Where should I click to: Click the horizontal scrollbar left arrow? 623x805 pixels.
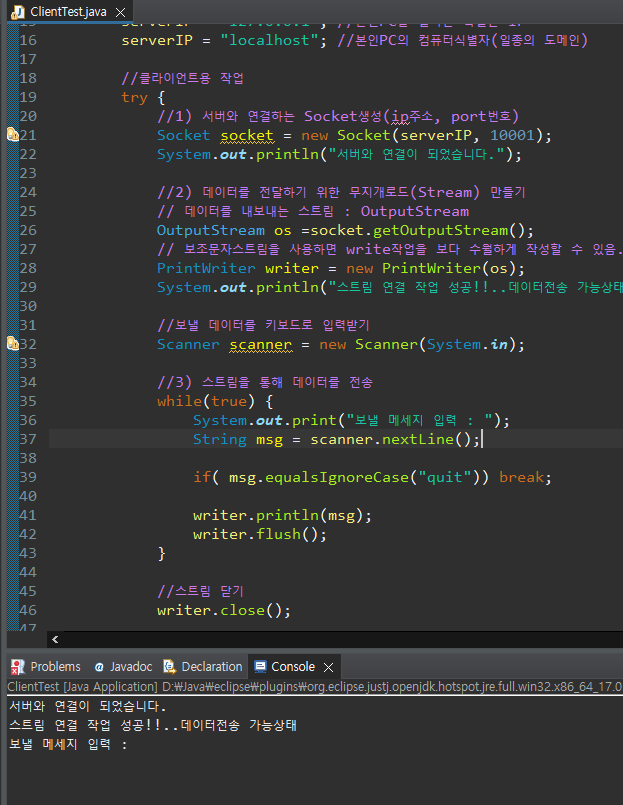(x=55, y=639)
